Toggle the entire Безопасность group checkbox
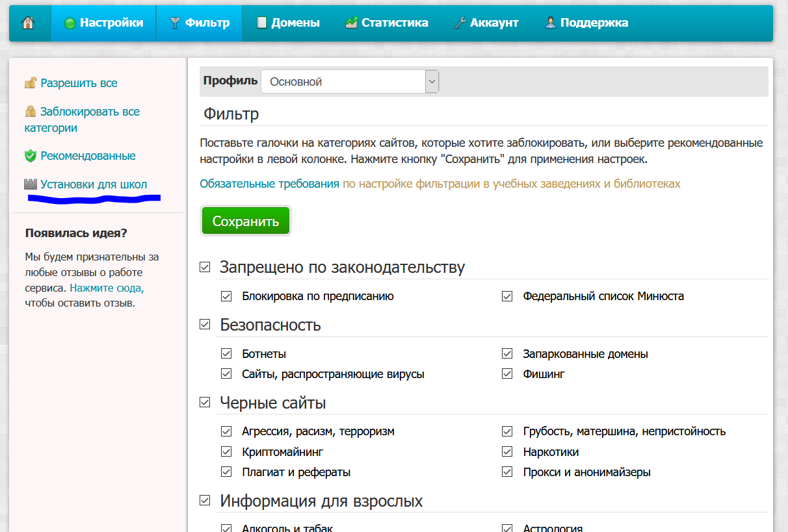Screen dimensions: 788x532 click(205, 324)
